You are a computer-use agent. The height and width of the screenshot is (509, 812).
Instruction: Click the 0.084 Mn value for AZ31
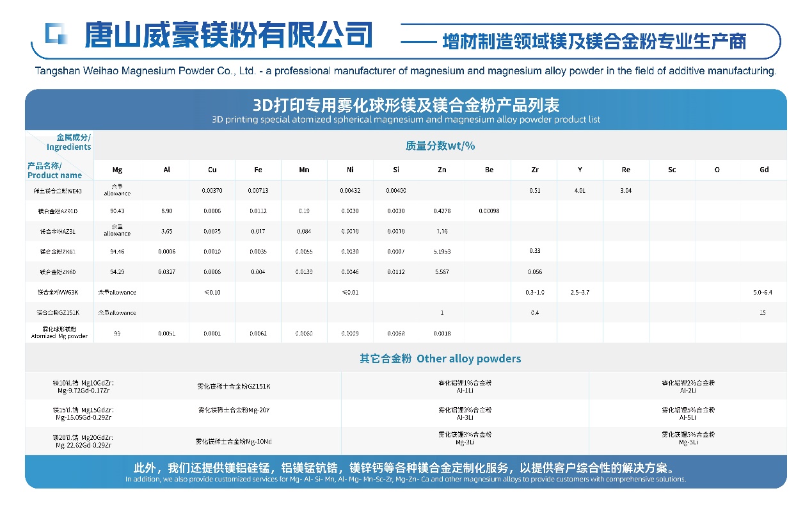click(304, 231)
